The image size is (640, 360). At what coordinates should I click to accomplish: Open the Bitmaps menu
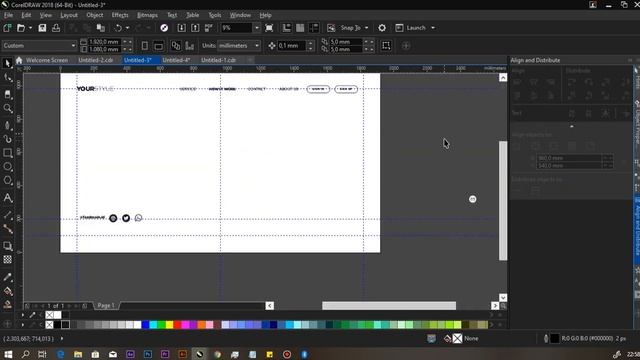click(x=147, y=15)
